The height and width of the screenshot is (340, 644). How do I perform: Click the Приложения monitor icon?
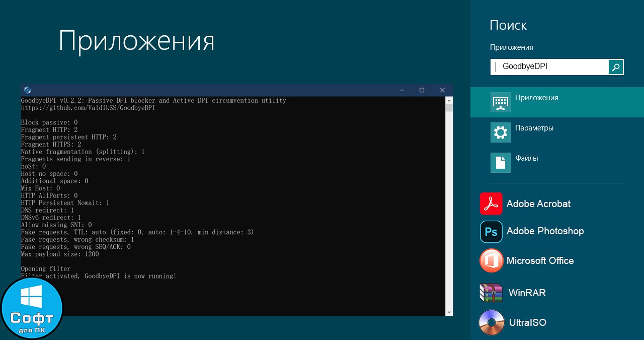click(x=500, y=102)
